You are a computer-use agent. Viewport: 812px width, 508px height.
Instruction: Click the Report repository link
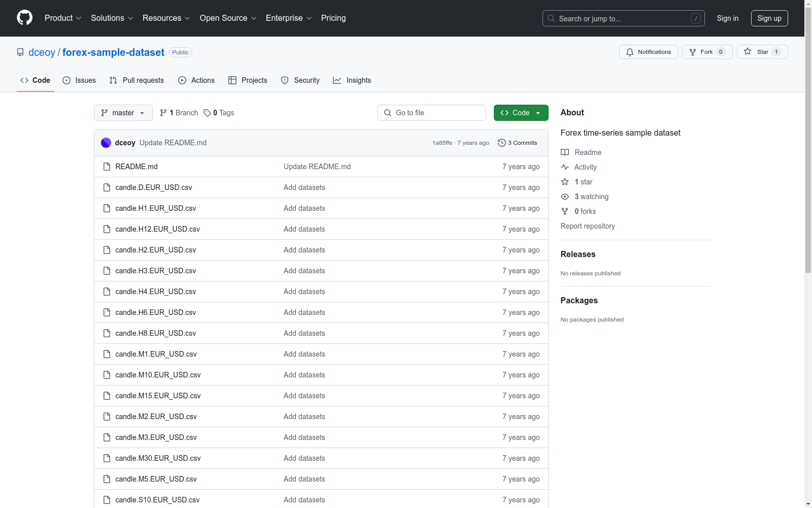(588, 226)
